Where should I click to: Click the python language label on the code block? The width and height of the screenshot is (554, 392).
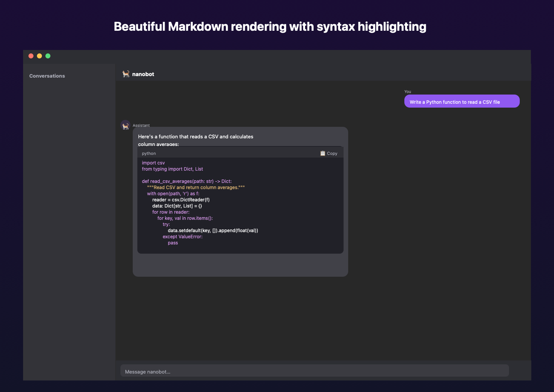149,153
